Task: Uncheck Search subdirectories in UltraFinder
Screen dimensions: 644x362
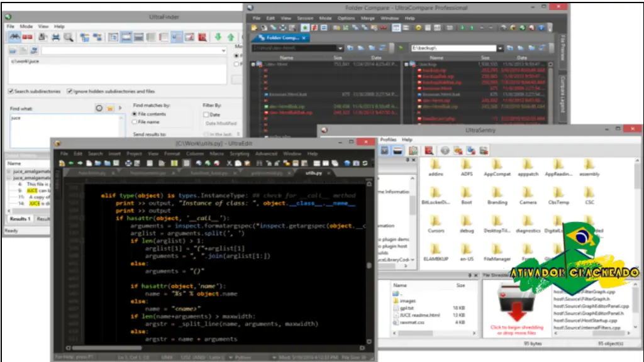Action: (11, 91)
